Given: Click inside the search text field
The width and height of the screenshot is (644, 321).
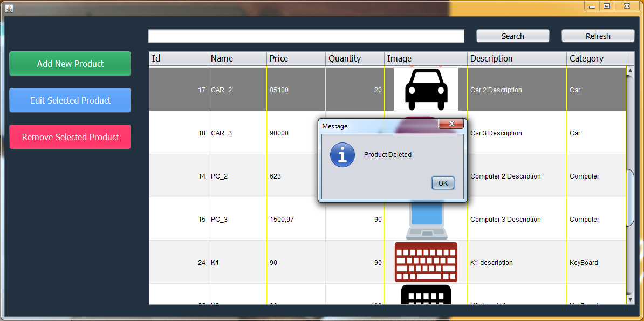Looking at the screenshot, I should click(306, 36).
